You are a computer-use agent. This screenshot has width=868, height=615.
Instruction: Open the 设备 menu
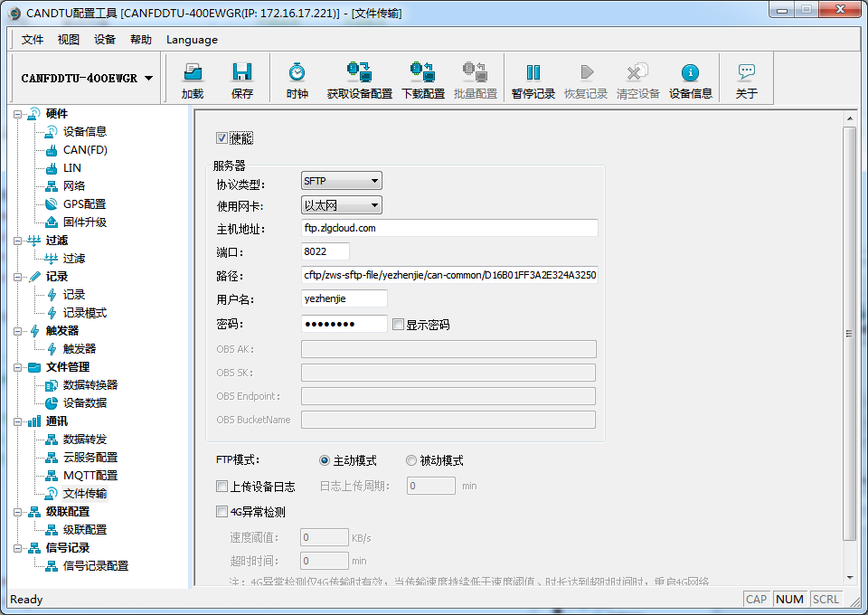click(x=105, y=40)
